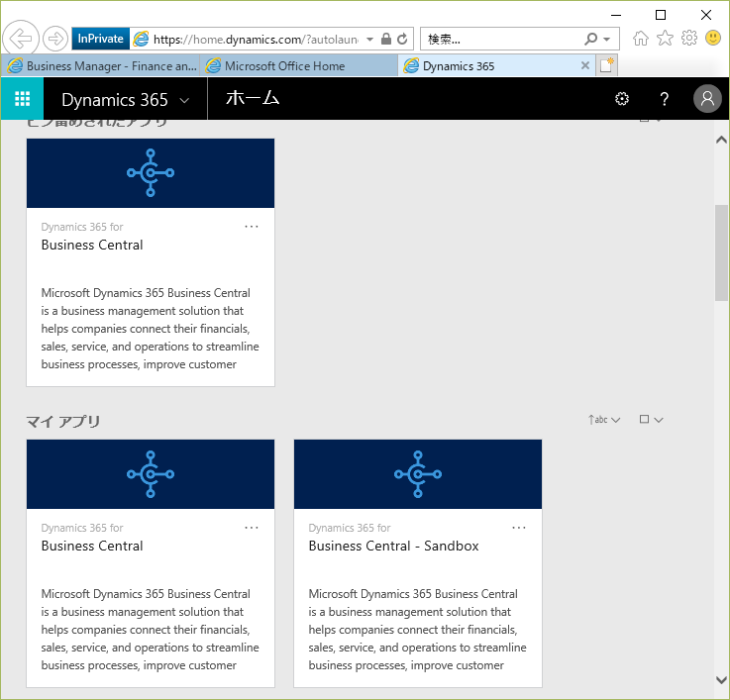Image resolution: width=730 pixels, height=700 pixels.
Task: Open more options on My Apps Business Central card
Action: tap(252, 528)
